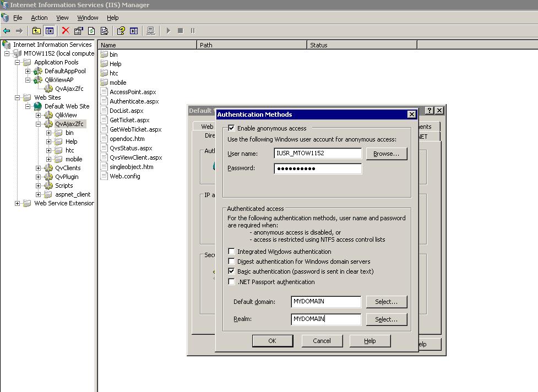The image size is (538, 392).
Task: Click the Browse button for user name
Action: coord(386,154)
